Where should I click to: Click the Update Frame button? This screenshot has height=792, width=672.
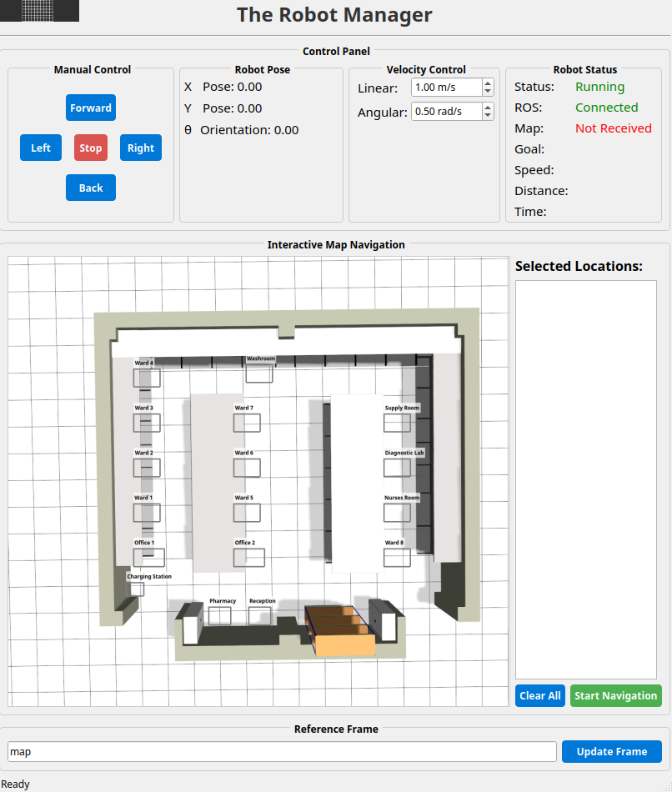612,751
